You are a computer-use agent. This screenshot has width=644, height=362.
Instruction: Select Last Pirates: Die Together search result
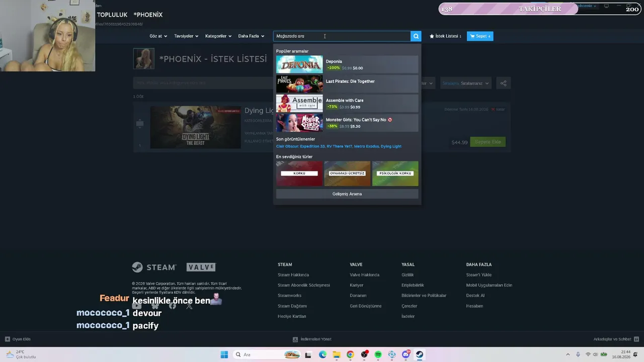point(347,83)
